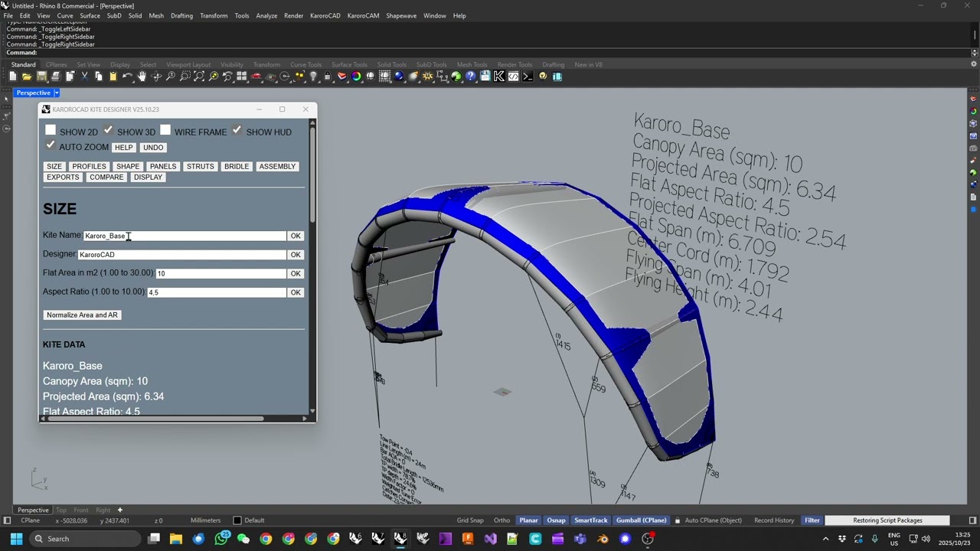Viewport: 980px width, 551px height.
Task: Click the Copy icon in the toolbar
Action: click(98, 77)
